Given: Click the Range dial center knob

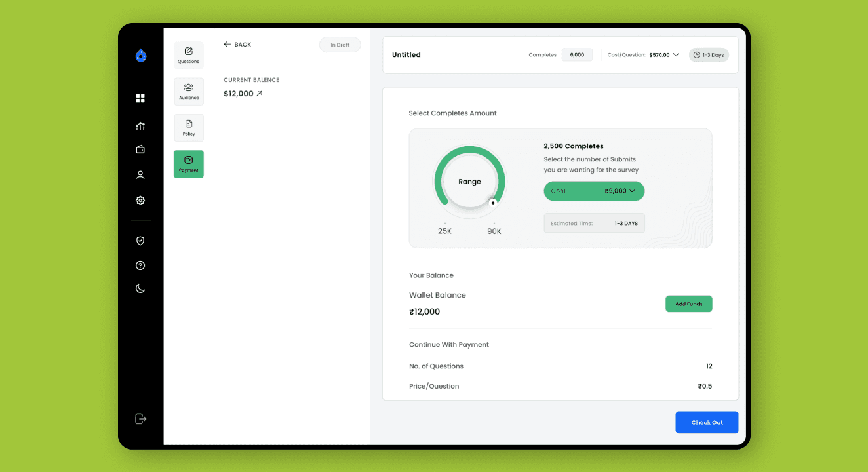Looking at the screenshot, I should [469, 182].
